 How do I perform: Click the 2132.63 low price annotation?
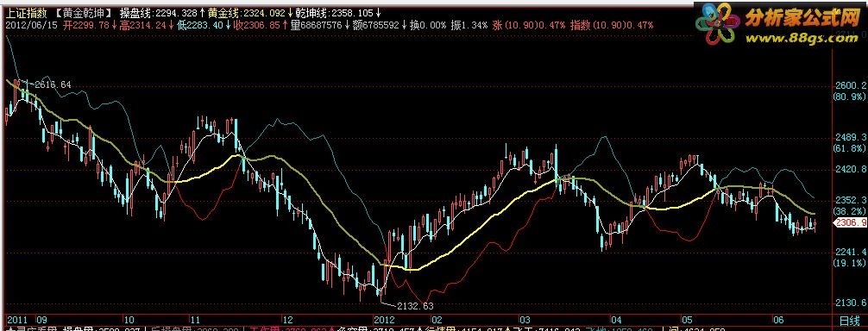tap(415, 305)
